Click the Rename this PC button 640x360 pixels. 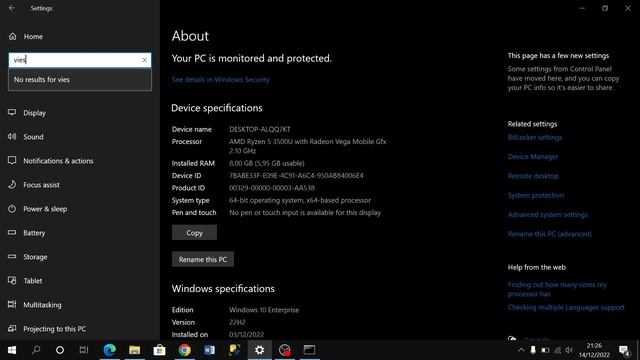(203, 259)
